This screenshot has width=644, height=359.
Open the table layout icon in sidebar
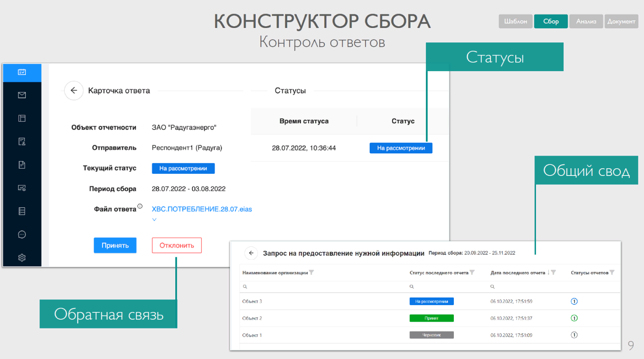22,118
